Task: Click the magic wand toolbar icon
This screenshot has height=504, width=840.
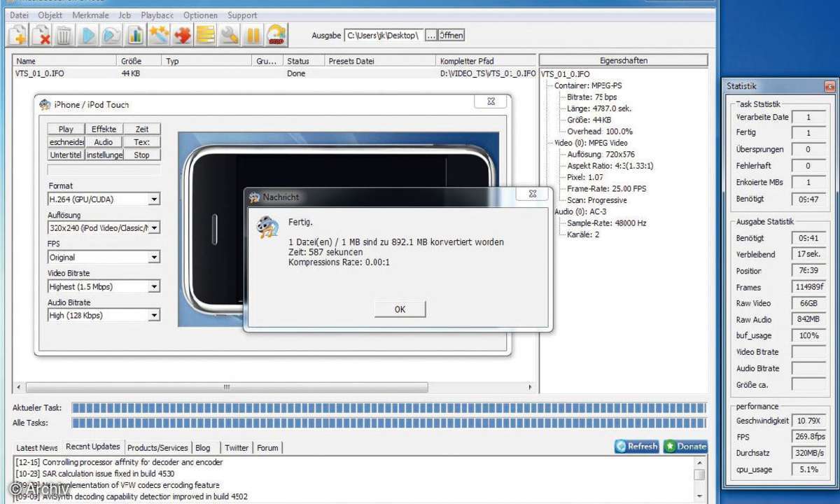Action: coord(159,35)
